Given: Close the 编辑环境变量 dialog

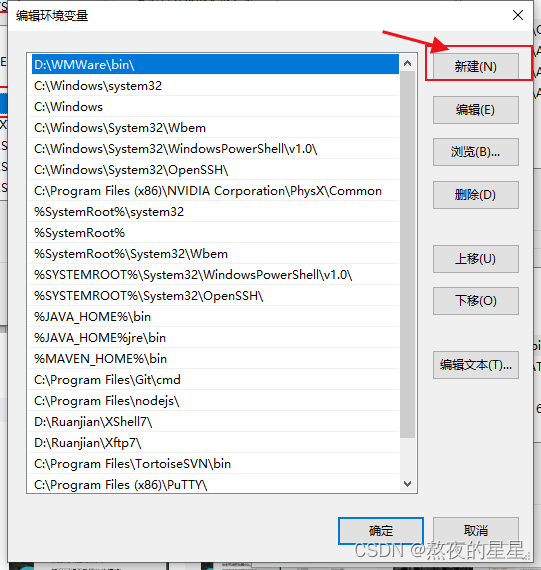Looking at the screenshot, I should [x=518, y=15].
